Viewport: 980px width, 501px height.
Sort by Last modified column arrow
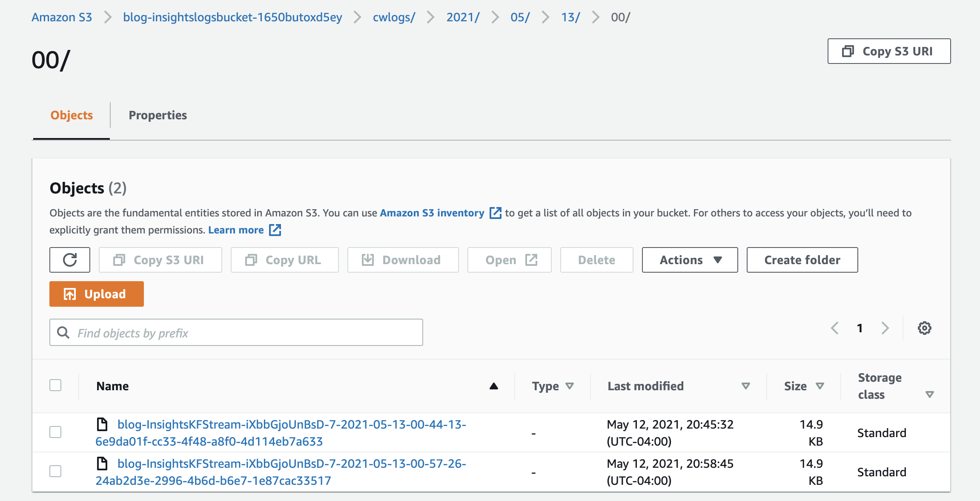click(745, 386)
